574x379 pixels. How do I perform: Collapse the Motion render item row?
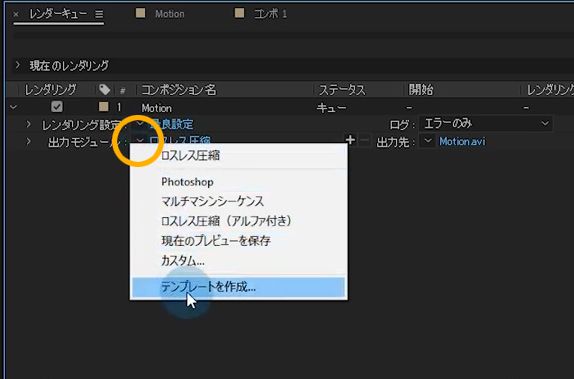(14, 107)
